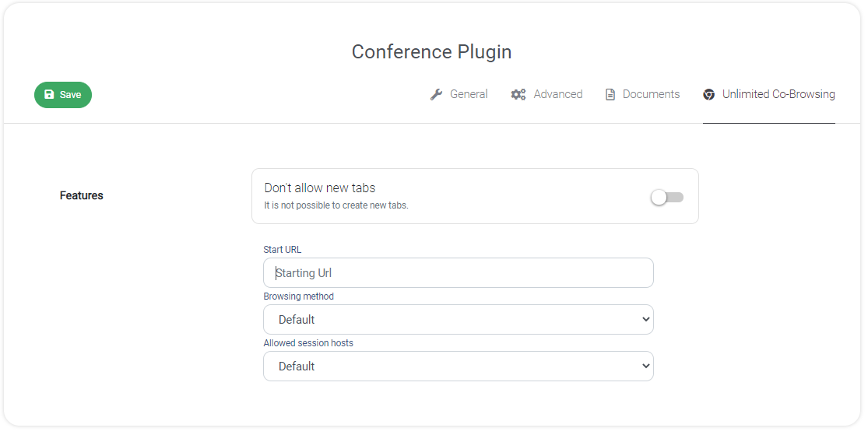Click the Chrome icon beside Unlimited Co-Browsing

click(708, 95)
